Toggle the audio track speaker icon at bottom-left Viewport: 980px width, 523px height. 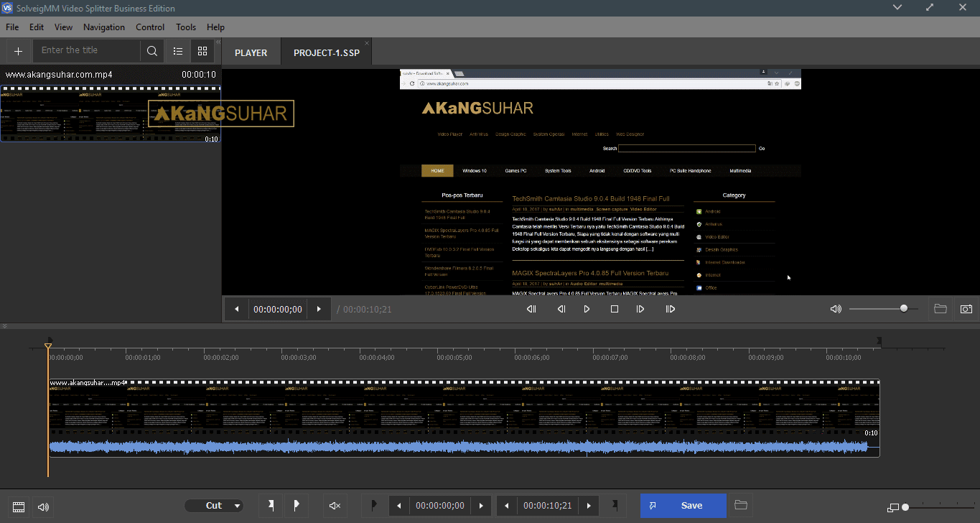(42, 506)
